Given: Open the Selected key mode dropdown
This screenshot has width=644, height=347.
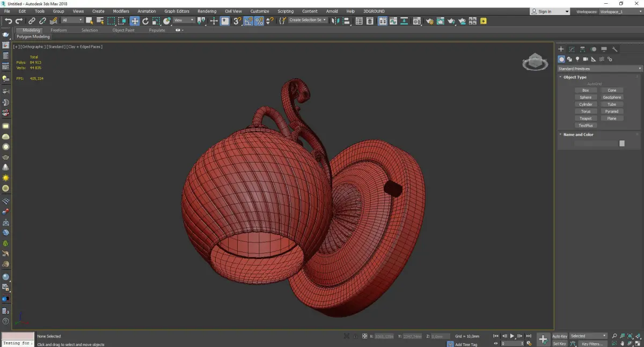Looking at the screenshot, I should (588, 336).
